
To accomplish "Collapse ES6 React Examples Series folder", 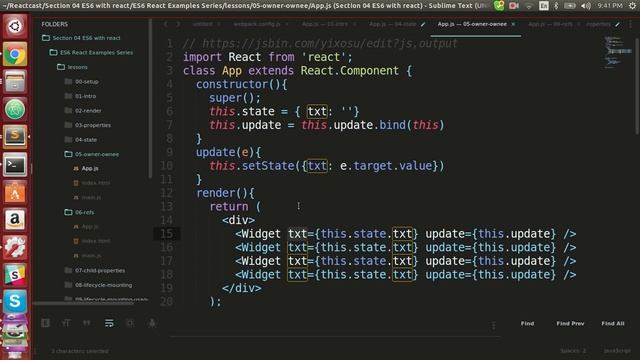I will 53,52.
